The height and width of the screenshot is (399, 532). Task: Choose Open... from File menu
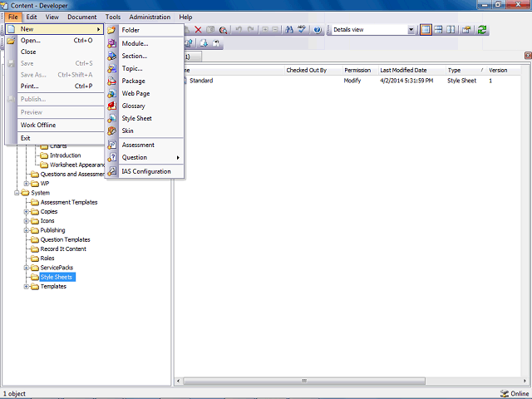pos(55,41)
